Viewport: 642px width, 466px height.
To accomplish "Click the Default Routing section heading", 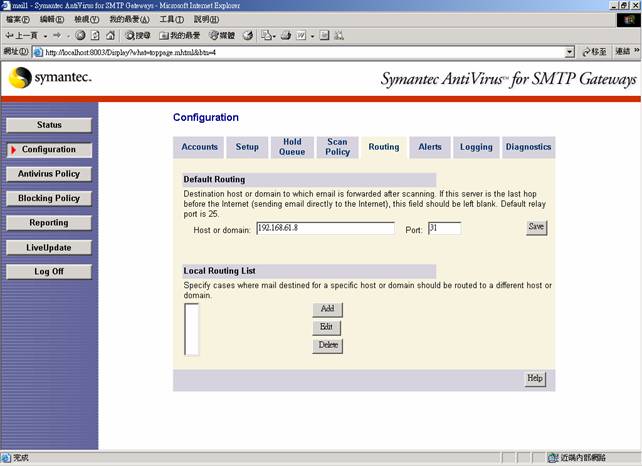I will coord(214,179).
